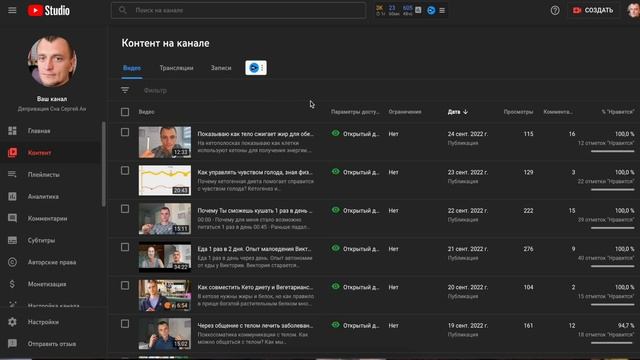This screenshot has height=360, width=640.
Task: Open video titled Показываю как тело сжигает жир
Action: (256, 134)
